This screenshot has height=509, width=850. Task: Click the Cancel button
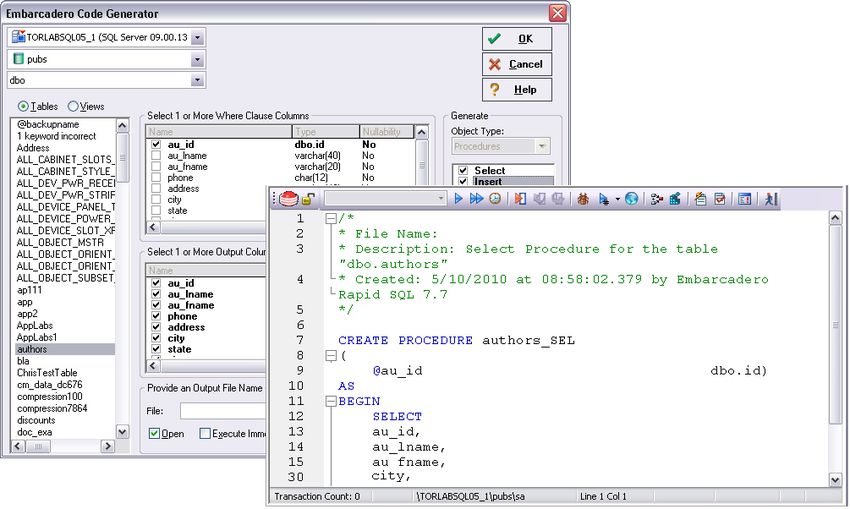(x=517, y=64)
